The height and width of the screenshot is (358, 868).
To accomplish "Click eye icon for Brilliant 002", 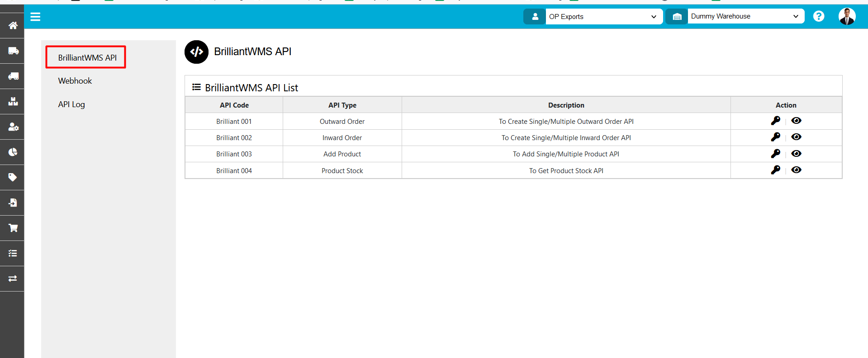I will (796, 137).
